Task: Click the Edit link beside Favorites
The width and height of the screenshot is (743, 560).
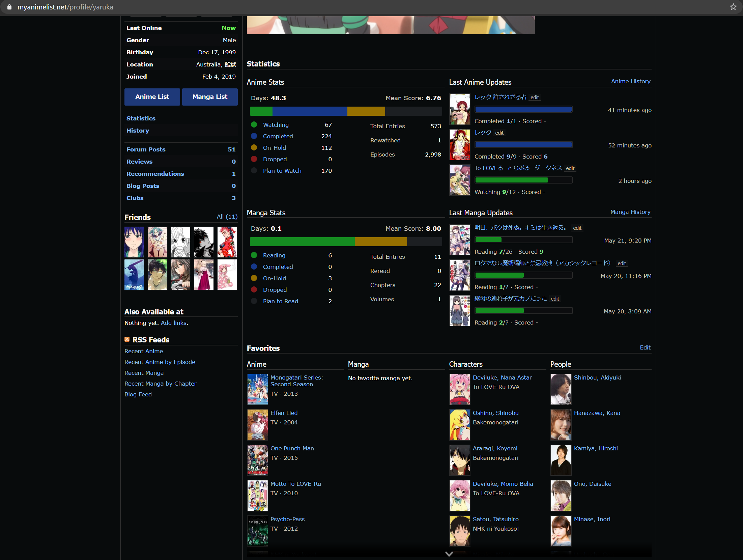Action: 645,347
